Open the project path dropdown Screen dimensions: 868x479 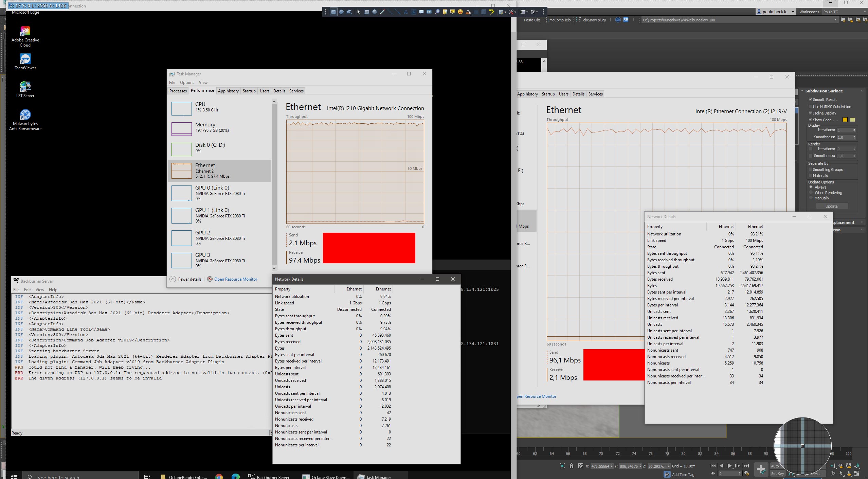(x=835, y=20)
